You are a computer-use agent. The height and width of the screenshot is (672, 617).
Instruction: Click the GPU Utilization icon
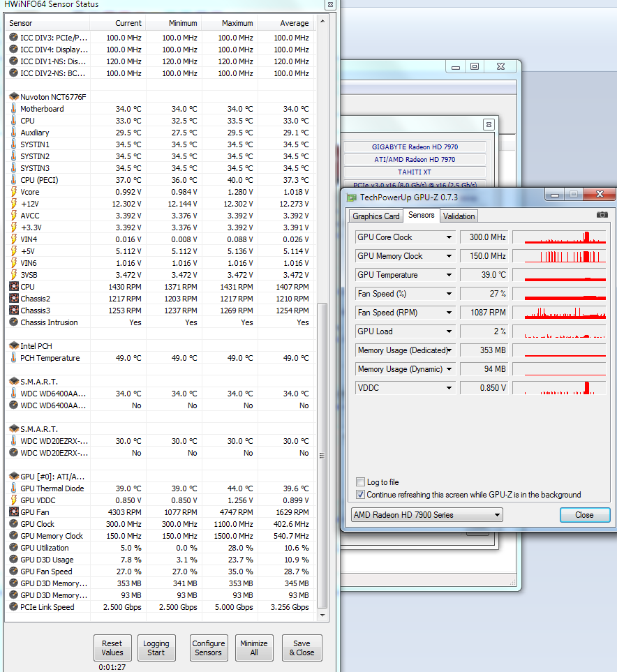[x=14, y=548]
